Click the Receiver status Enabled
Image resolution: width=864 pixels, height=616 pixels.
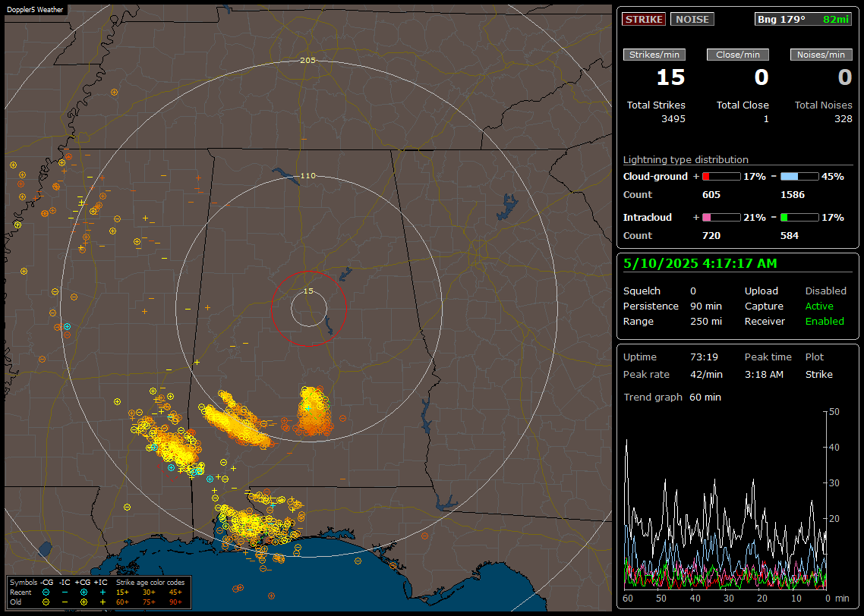pos(825,322)
